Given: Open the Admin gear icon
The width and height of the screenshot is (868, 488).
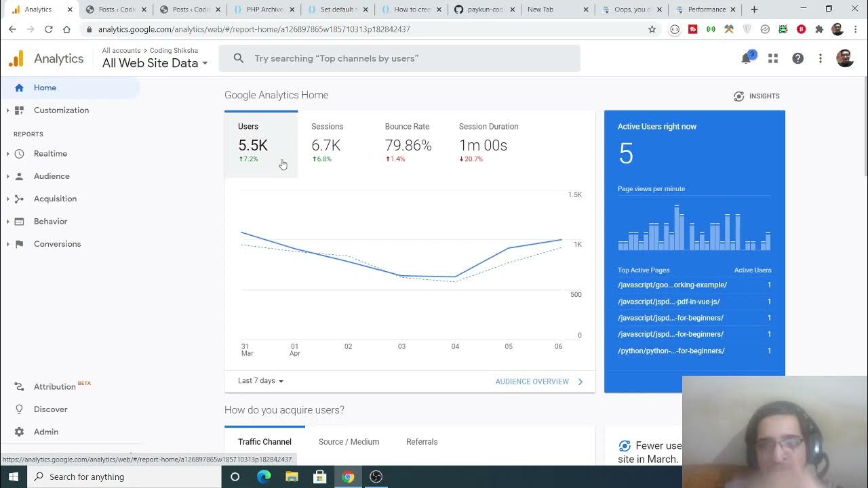Looking at the screenshot, I should [x=19, y=432].
